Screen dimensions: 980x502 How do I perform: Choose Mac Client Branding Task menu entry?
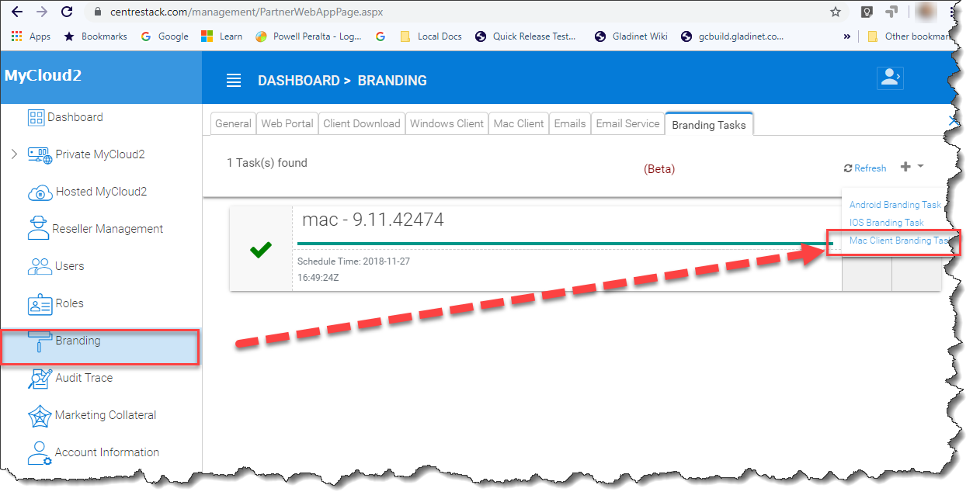[x=899, y=241]
